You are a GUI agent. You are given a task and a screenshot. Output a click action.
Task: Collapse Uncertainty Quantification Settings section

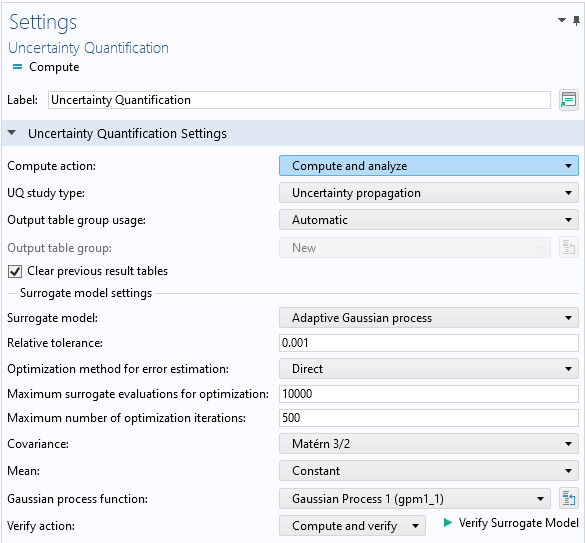point(12,133)
